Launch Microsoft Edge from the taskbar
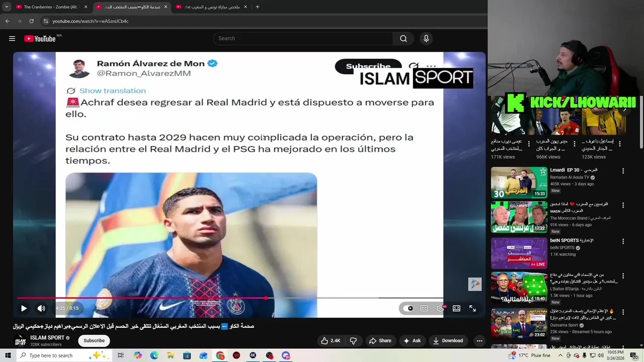Image resolution: width=644 pixels, height=362 pixels. point(154,355)
